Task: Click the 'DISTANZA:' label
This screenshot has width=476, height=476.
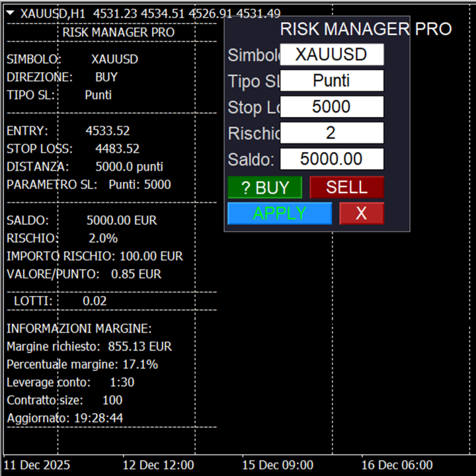Action: coord(38,167)
